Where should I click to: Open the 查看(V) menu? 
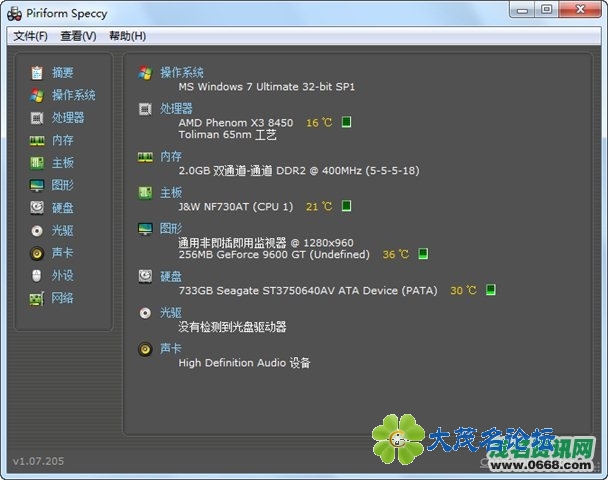(x=78, y=36)
